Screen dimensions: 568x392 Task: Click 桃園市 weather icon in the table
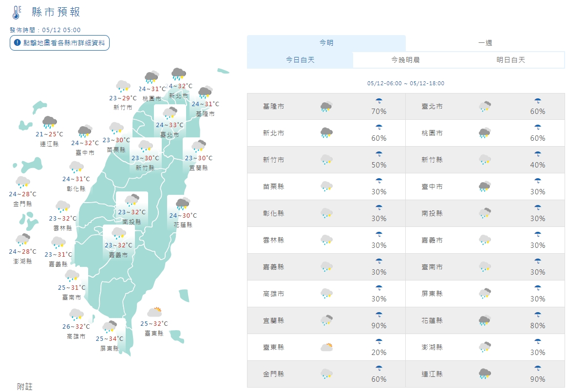[485, 133]
